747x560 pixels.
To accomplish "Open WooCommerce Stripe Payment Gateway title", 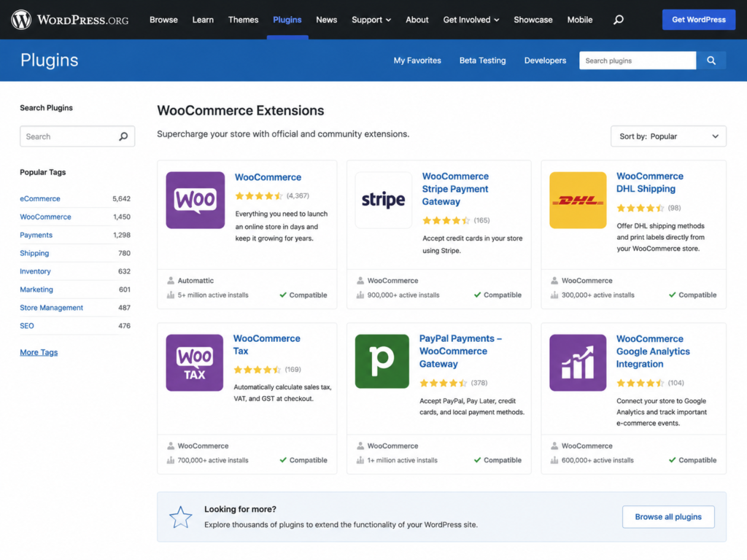I will click(455, 189).
